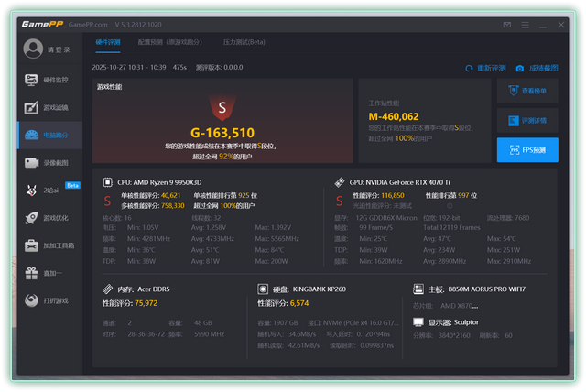Click the disk capacity 1907 GB value
This screenshot has width=586, height=392.
[x=286, y=322]
